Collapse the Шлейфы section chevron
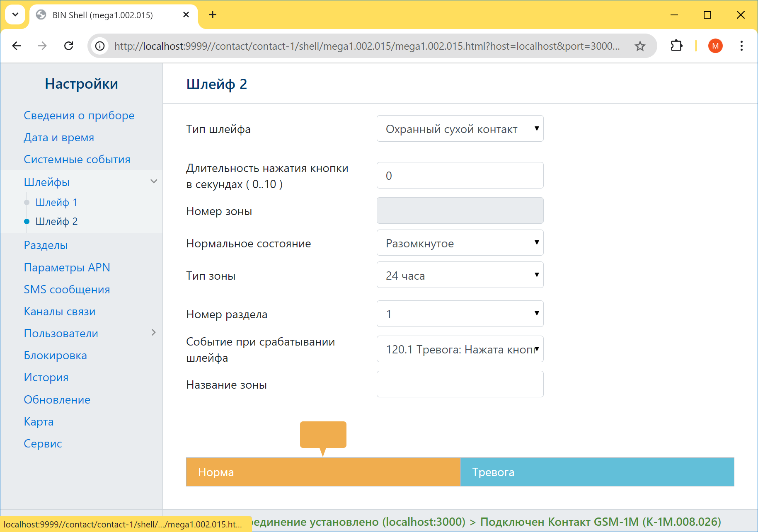Viewport: 758px width, 532px height. point(154,181)
